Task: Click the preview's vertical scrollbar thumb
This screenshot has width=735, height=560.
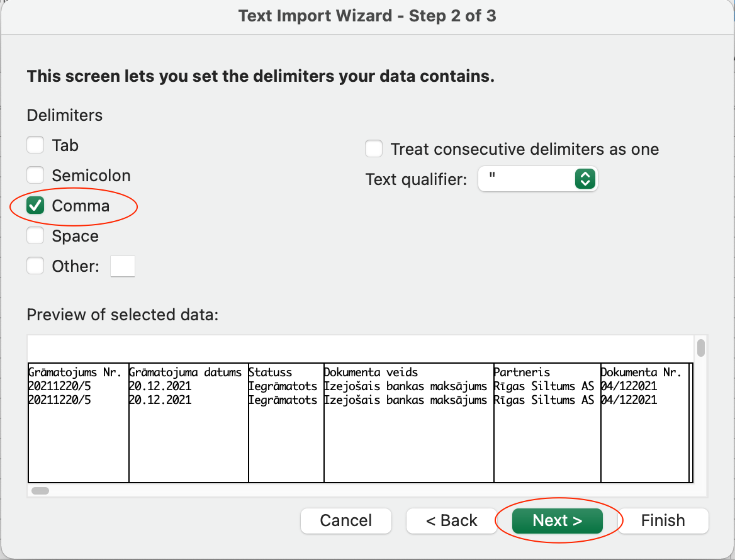Action: (x=701, y=348)
